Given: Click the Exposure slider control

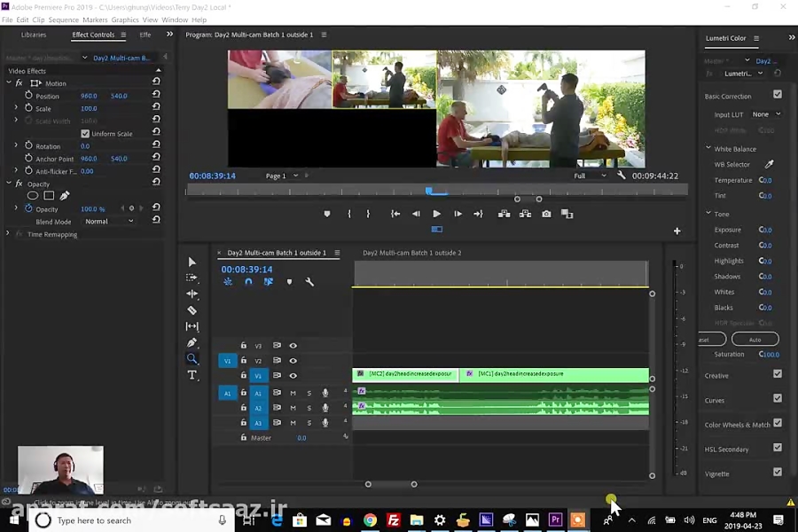Looking at the screenshot, I should (x=761, y=230).
